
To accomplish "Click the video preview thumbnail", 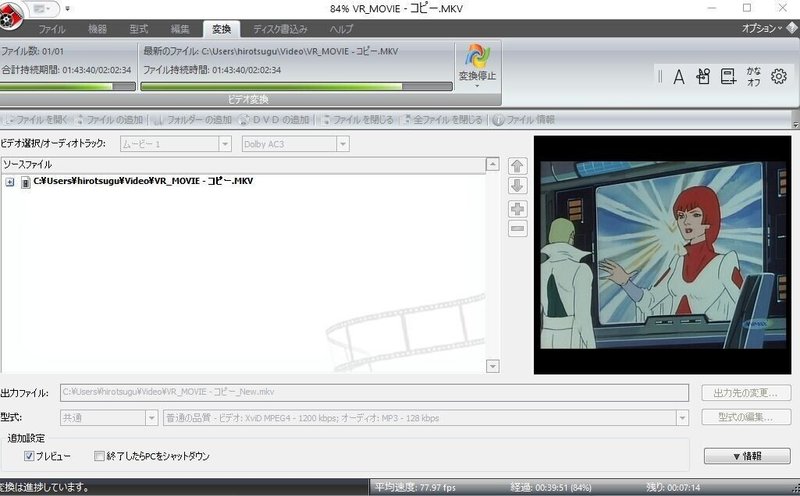I will 662,255.
